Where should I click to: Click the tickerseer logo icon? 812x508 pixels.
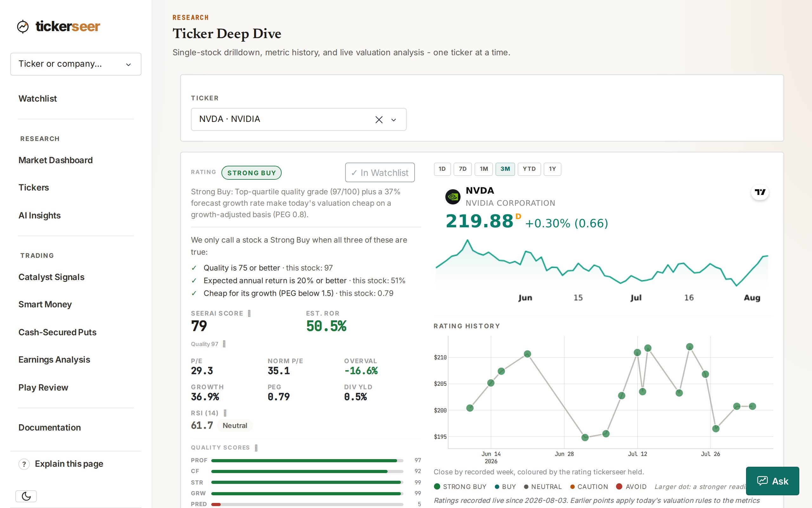point(23,27)
